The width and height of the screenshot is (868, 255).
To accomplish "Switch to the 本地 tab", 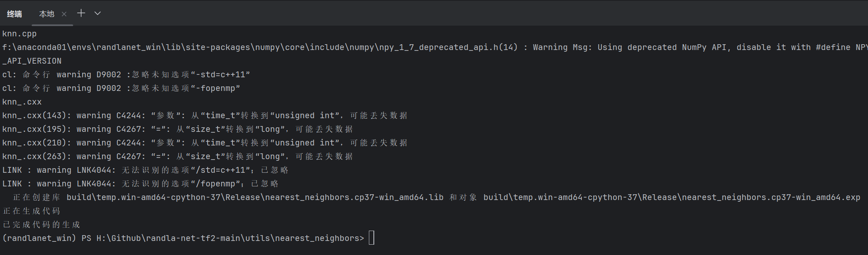I will click(47, 14).
